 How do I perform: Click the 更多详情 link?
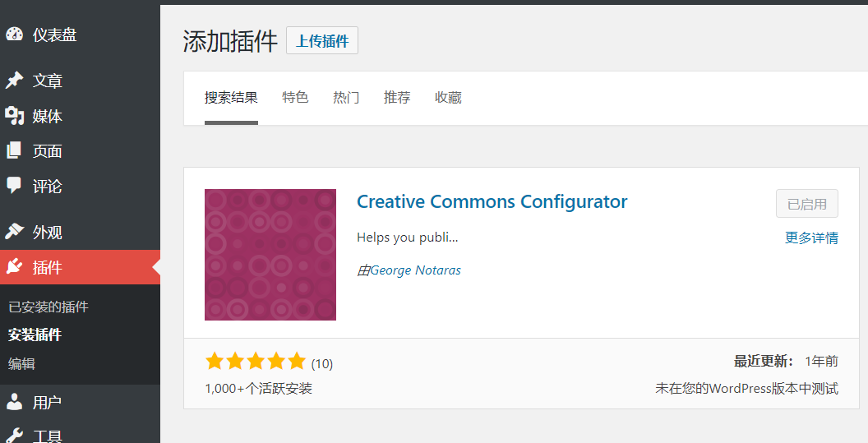[x=811, y=238]
